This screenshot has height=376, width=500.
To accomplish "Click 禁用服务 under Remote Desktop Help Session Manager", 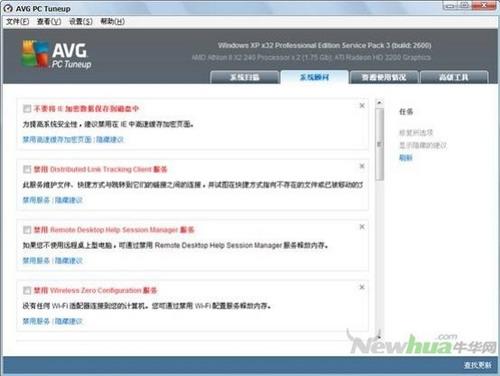I will [x=36, y=261].
